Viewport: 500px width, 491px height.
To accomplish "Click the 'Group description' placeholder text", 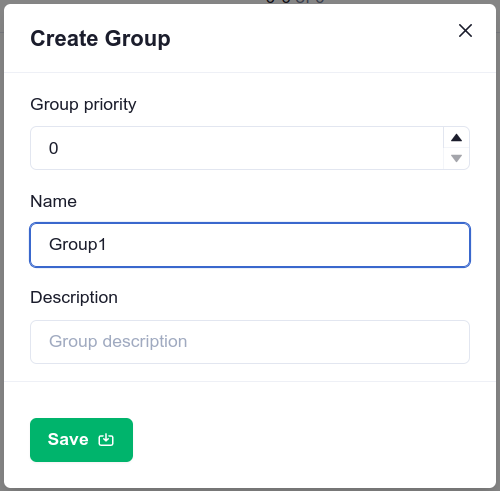I will [x=118, y=342].
